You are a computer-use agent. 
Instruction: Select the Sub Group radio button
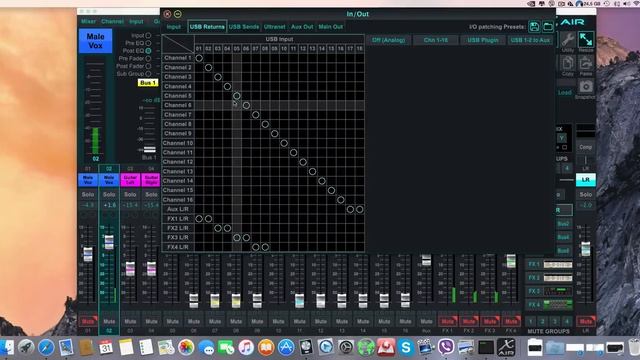(x=148, y=73)
